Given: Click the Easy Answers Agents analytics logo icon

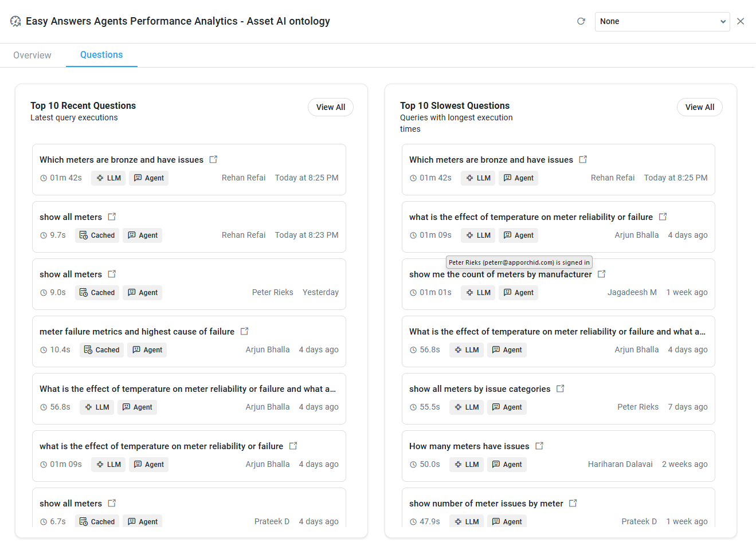Looking at the screenshot, I should (x=15, y=21).
